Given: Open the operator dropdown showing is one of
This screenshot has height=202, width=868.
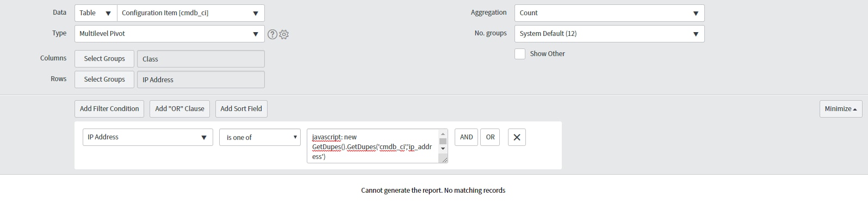Looking at the screenshot, I should (260, 137).
